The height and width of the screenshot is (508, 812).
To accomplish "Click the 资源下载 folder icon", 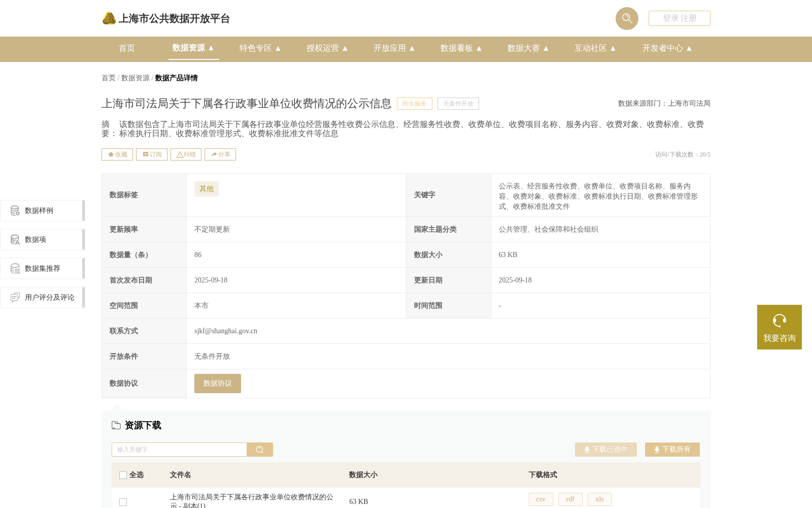I will (116, 425).
